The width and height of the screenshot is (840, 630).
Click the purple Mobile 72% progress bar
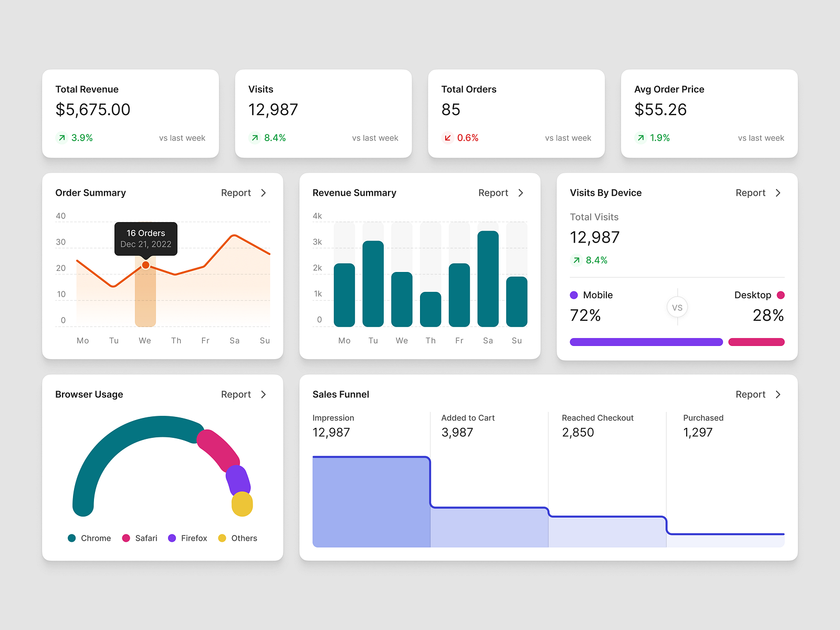646,342
